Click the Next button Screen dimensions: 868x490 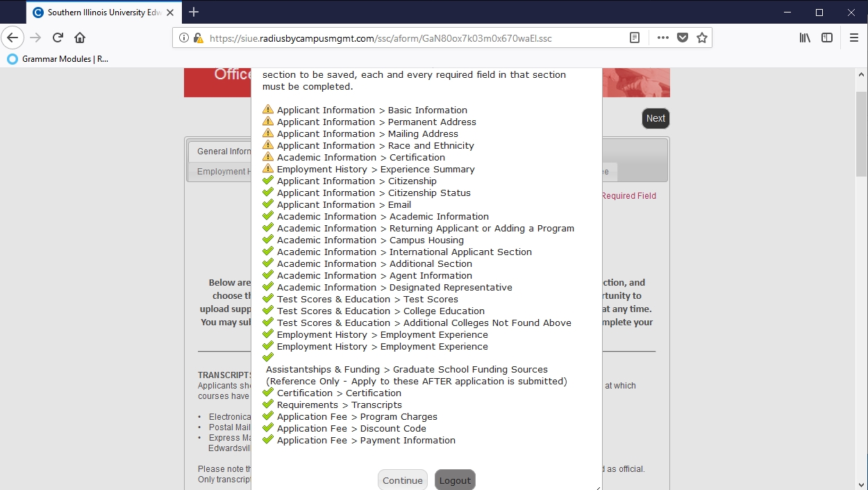point(656,118)
